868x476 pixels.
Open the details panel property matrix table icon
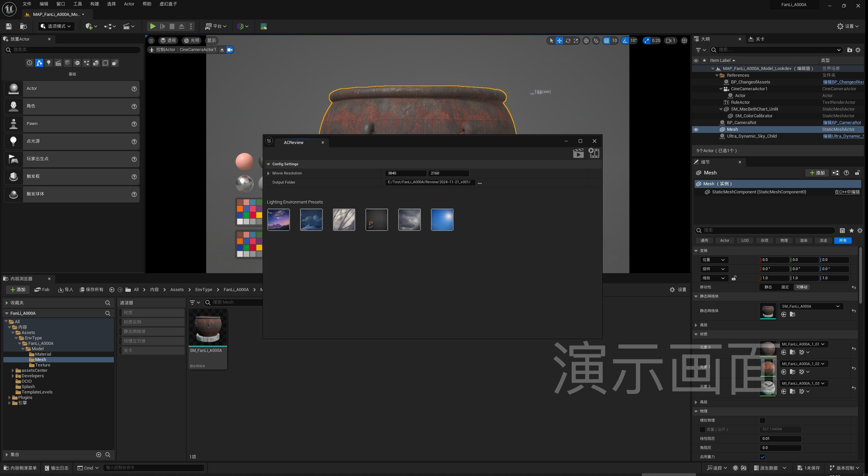842,231
